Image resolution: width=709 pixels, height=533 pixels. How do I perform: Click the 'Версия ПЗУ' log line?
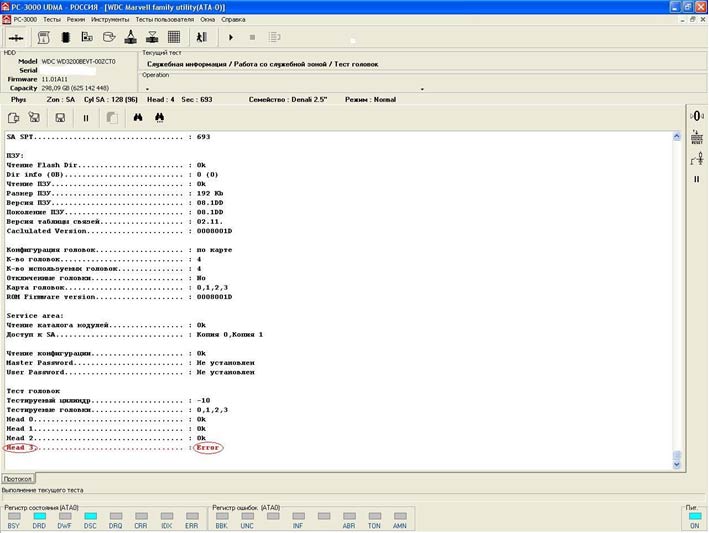click(x=114, y=203)
